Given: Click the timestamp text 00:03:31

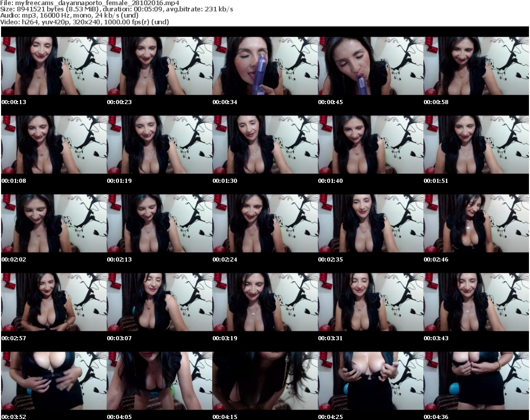Looking at the screenshot, I should pyautogui.click(x=331, y=338).
